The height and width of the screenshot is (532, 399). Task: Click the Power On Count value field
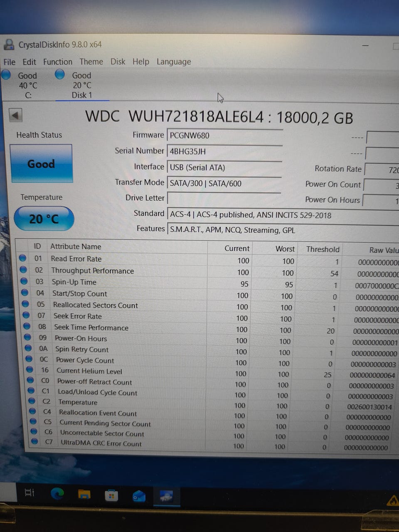[381, 185]
